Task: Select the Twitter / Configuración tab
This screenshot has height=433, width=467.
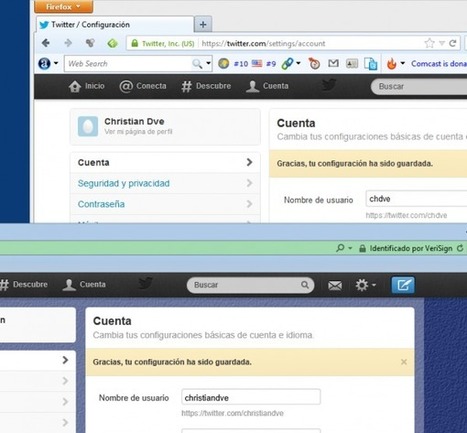Action: (115, 25)
